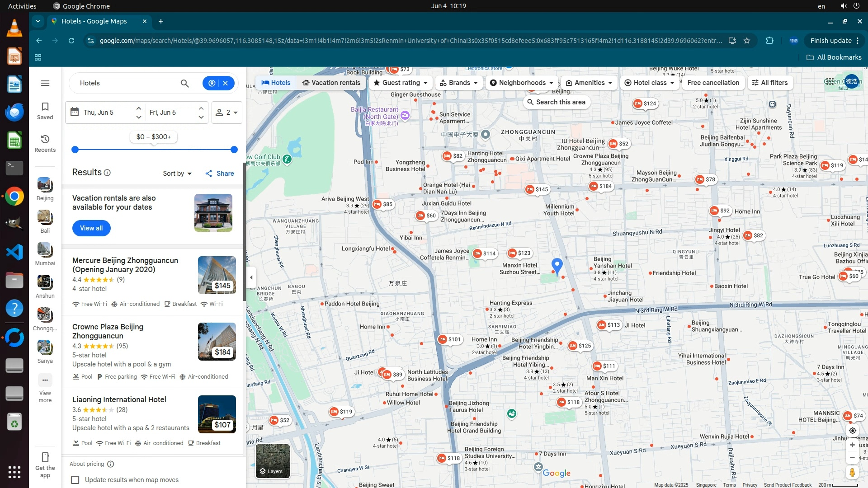Center map on your location
Screen dimensions: 868x488
coord(852,431)
